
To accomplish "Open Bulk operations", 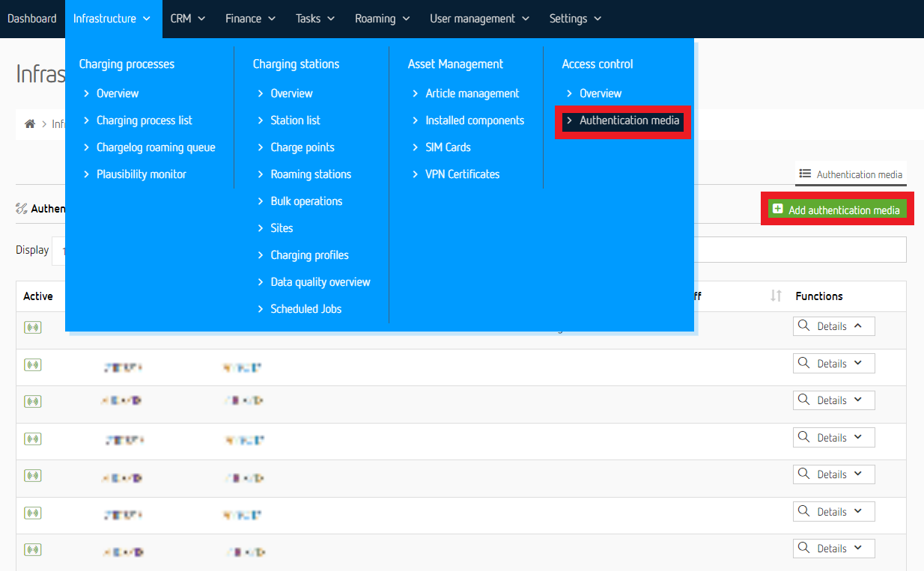I will tap(306, 201).
